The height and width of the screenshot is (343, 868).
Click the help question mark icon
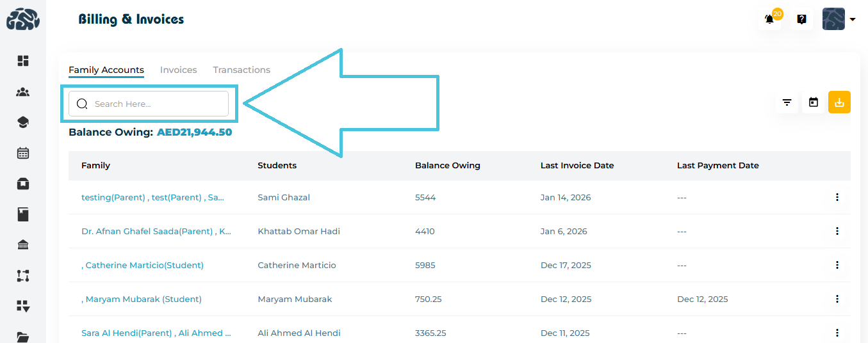[x=801, y=20]
